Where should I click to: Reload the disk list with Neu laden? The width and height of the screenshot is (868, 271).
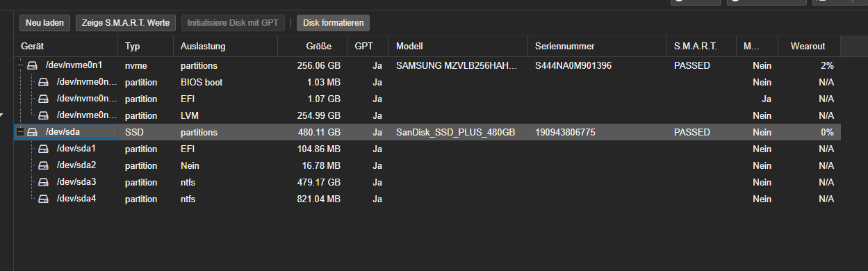click(44, 23)
